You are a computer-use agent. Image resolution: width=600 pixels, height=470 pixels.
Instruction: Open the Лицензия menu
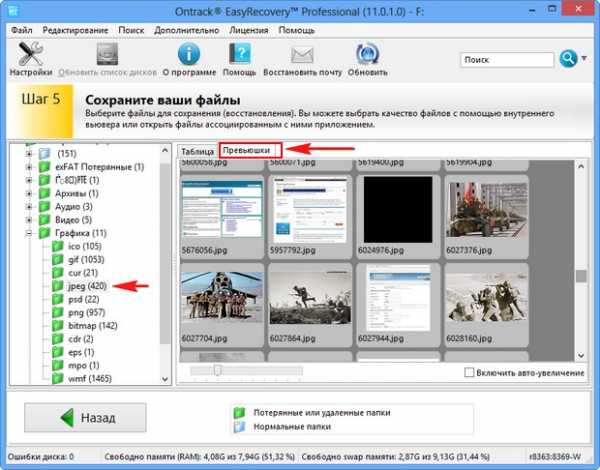[249, 30]
